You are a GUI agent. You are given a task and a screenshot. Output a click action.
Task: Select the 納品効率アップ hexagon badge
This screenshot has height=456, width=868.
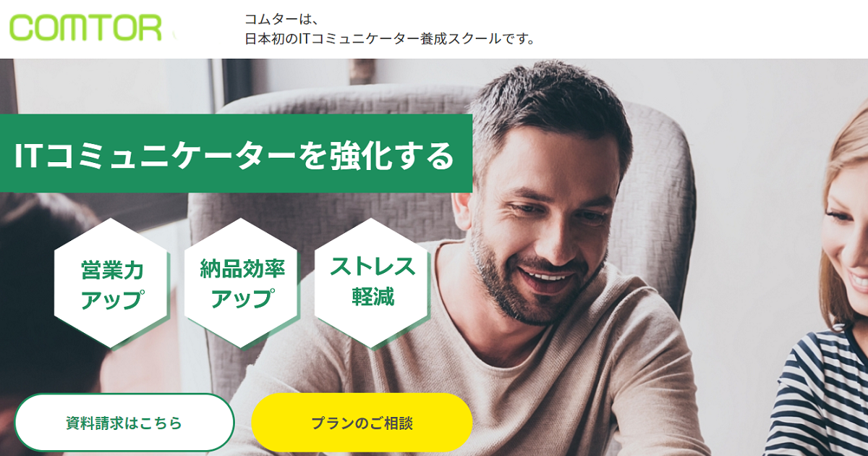(x=242, y=284)
